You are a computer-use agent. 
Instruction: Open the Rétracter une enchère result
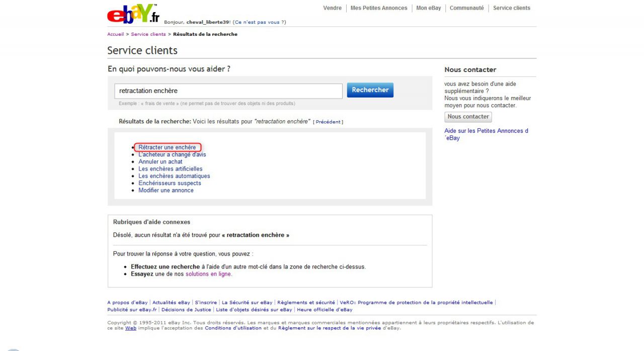pyautogui.click(x=167, y=147)
